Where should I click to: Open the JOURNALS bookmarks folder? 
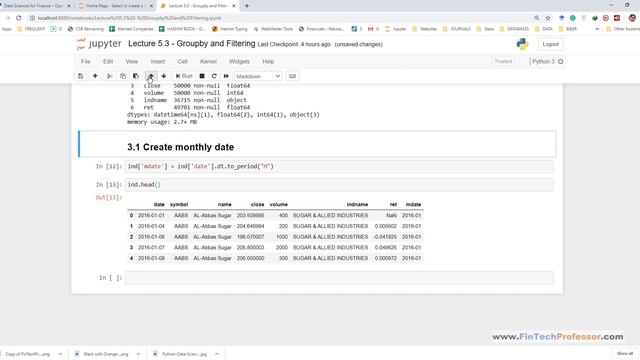456,29
